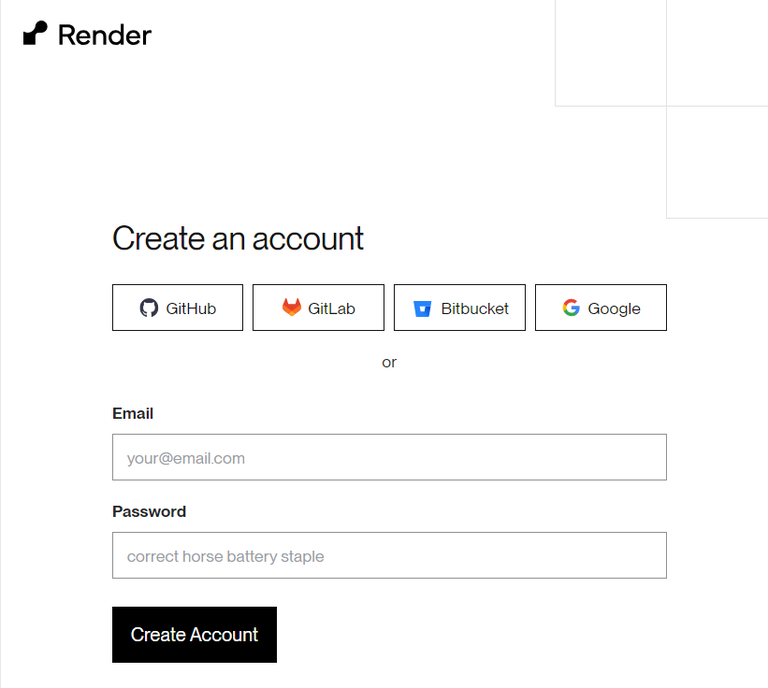Click the 'correct horse battery staple' placeholder
Viewport: 768px width, 688px height.
click(x=225, y=556)
